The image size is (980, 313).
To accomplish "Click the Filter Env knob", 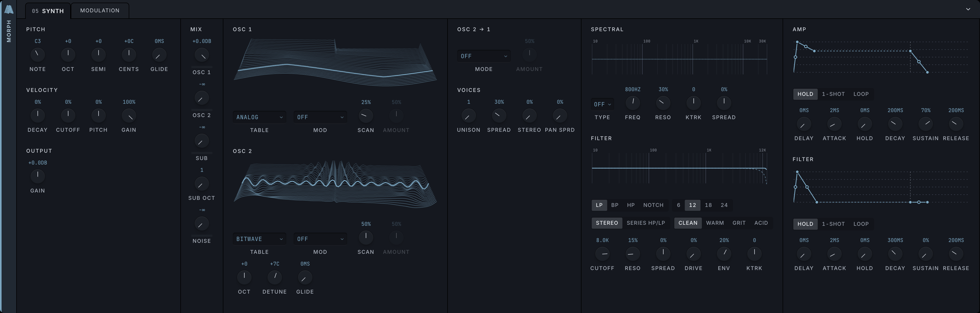I will (x=724, y=253).
